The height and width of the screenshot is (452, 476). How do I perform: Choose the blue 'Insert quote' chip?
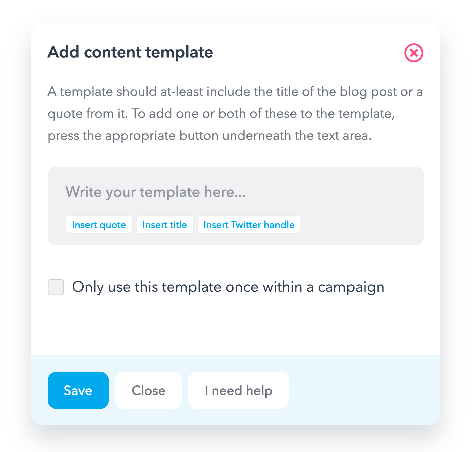pyautogui.click(x=99, y=225)
